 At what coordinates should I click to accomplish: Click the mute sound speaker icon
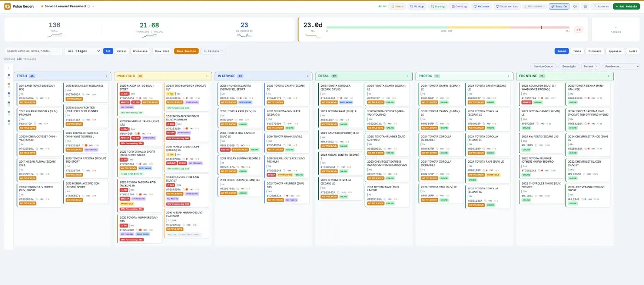coord(575,6)
